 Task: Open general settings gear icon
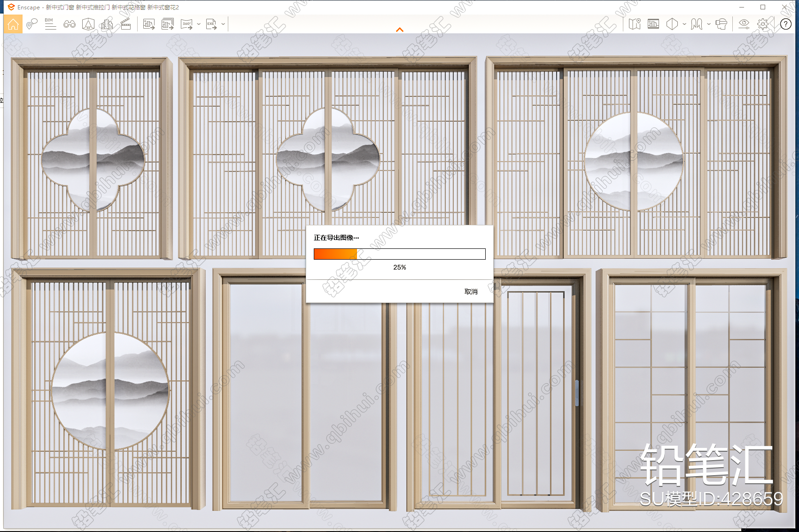click(x=763, y=24)
